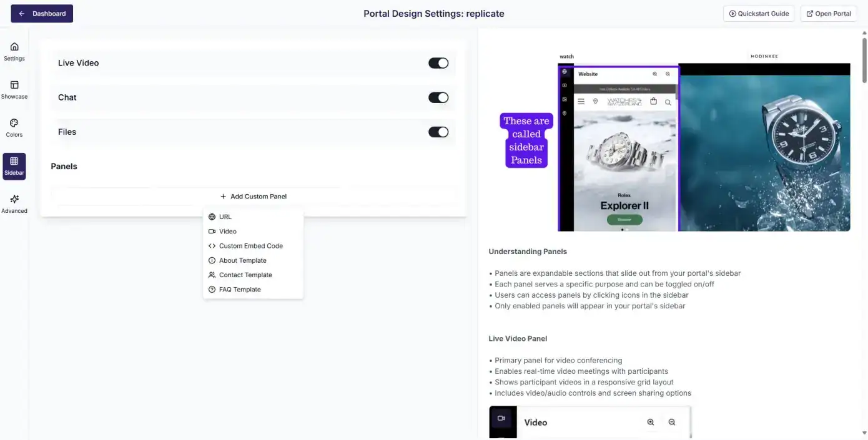The image size is (868, 440).
Task: Choose About Template from the list
Action: [242, 261]
